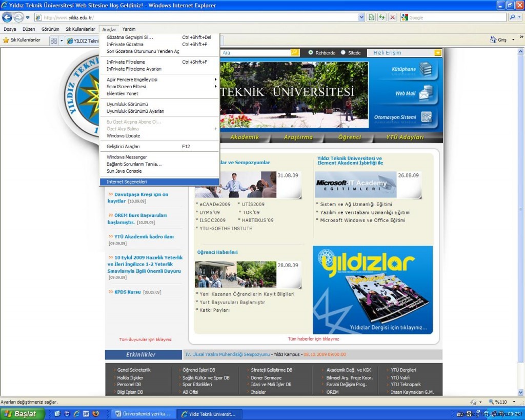Image resolution: width=525 pixels, height=420 pixels.
Task: Click the Yıldızlar magazine banner image
Action: (373, 290)
